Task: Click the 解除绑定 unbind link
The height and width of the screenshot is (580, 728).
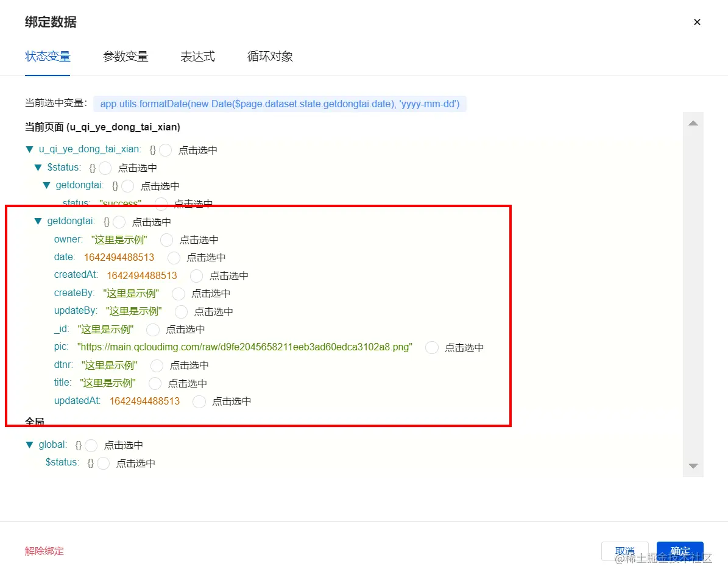Action: point(44,551)
